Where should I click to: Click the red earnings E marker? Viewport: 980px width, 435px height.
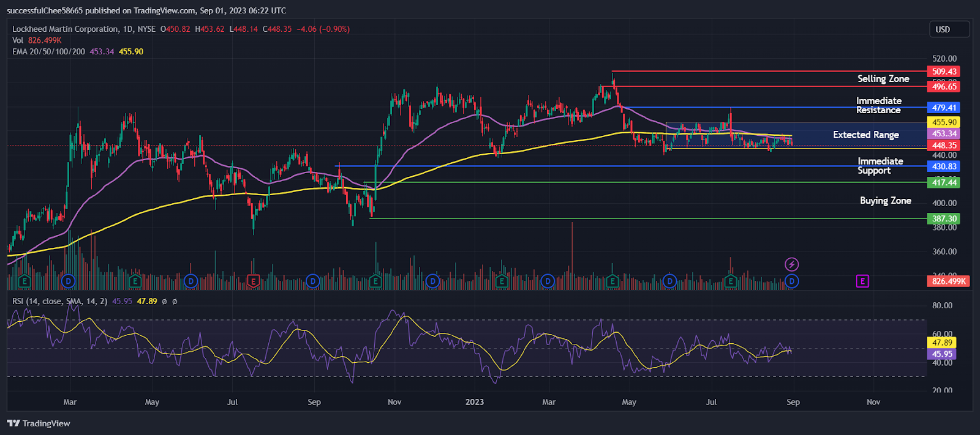(252, 281)
